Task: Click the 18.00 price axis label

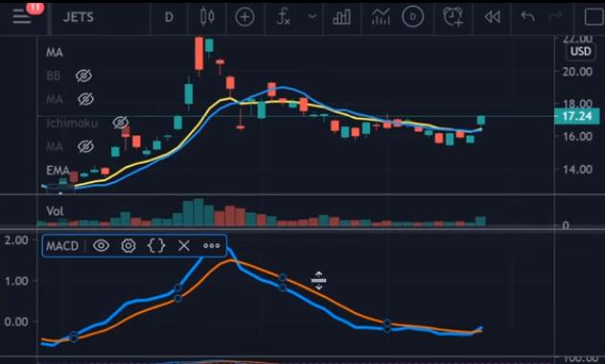Action: coord(577,103)
